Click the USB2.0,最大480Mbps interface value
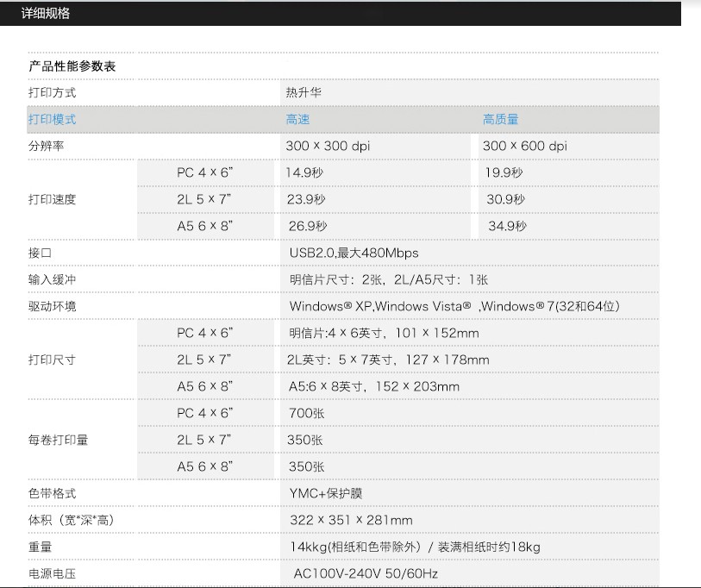701x588 pixels. 354,253
